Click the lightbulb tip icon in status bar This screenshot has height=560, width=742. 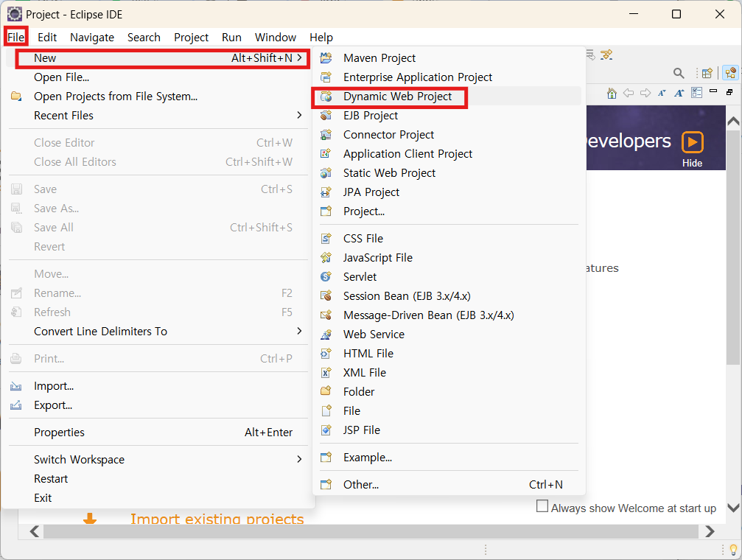(x=733, y=550)
